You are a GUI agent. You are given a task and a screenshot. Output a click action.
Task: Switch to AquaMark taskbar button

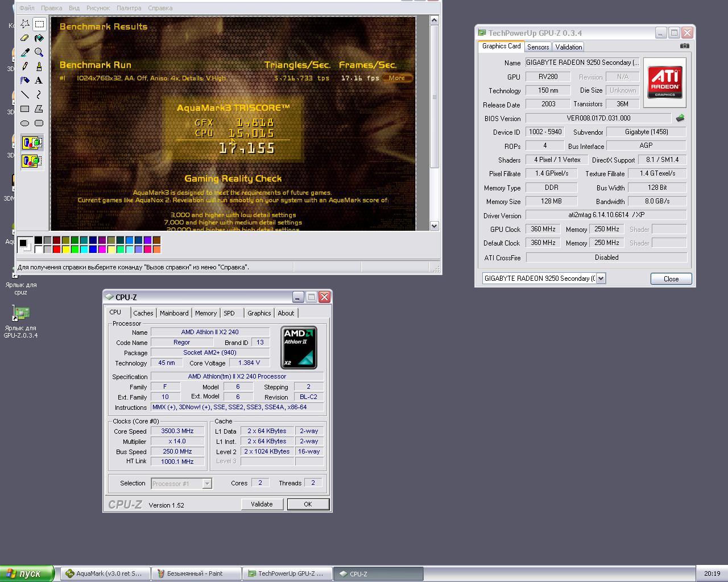(x=106, y=573)
